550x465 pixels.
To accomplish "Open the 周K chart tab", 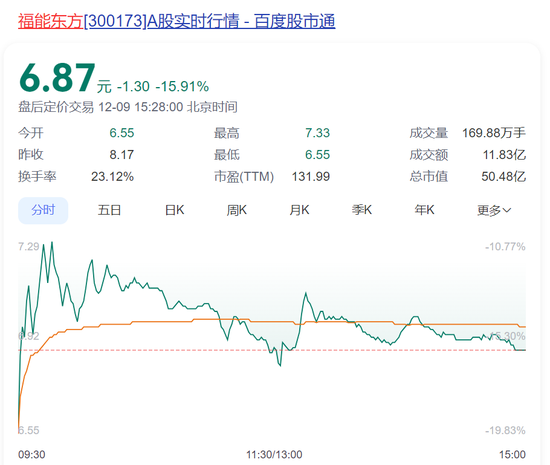I will 237,210.
